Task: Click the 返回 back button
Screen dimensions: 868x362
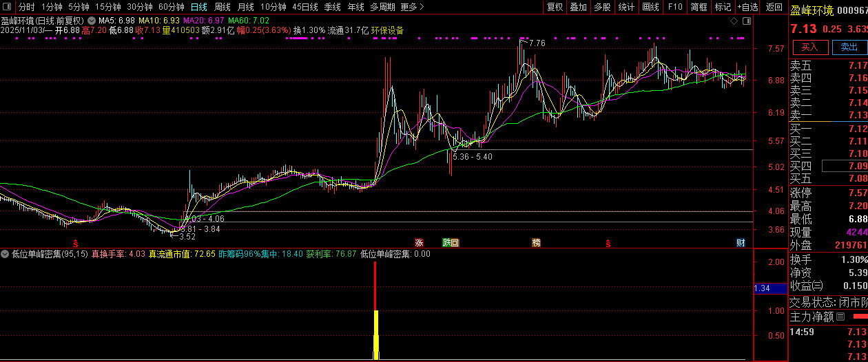Action: coord(774,7)
